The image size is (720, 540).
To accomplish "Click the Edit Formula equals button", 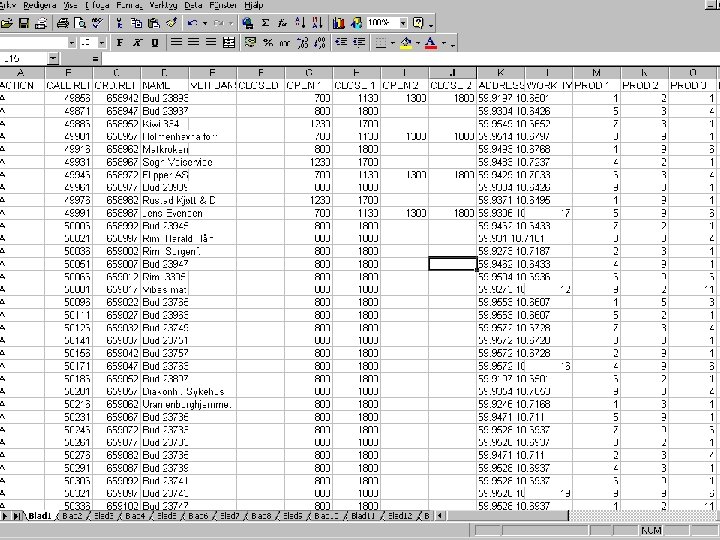I will 95,58.
